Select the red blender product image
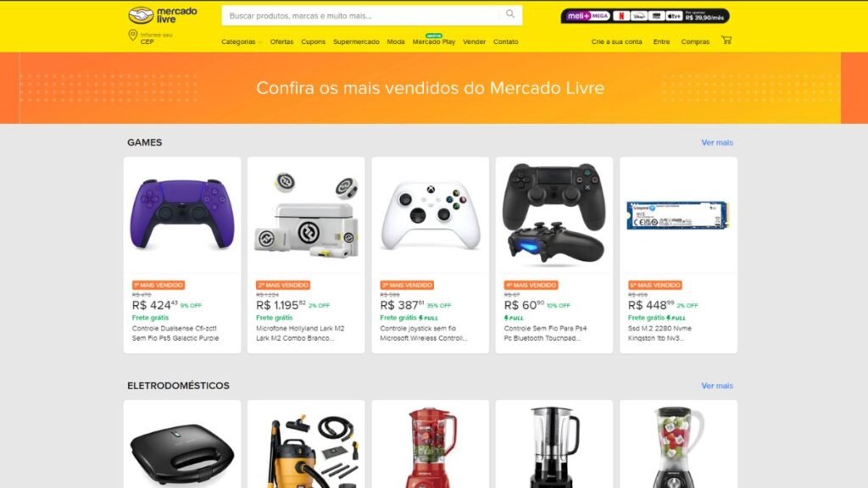The image size is (868, 488). click(x=430, y=447)
